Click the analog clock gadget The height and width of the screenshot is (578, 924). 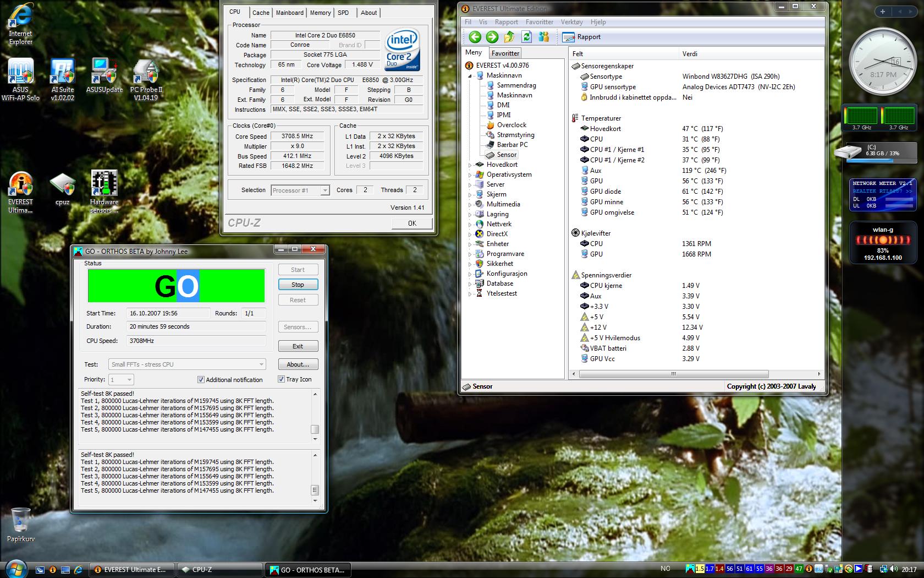point(882,62)
